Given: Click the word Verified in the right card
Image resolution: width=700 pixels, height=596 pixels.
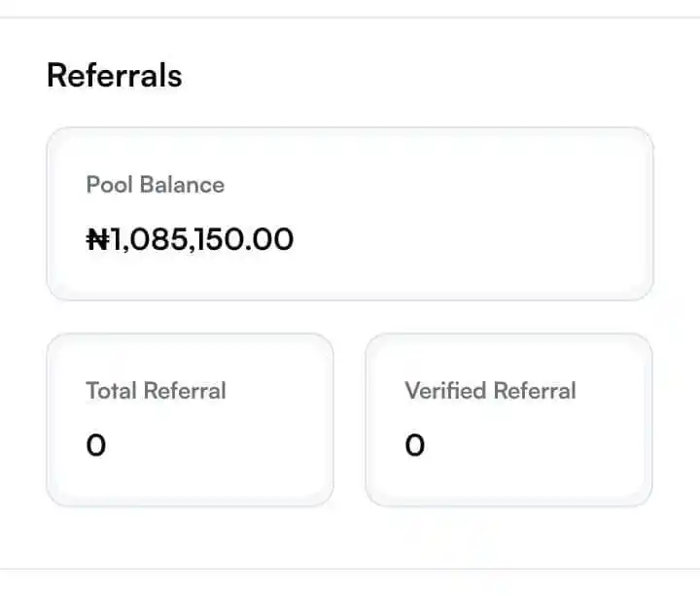Looking at the screenshot, I should (445, 391).
